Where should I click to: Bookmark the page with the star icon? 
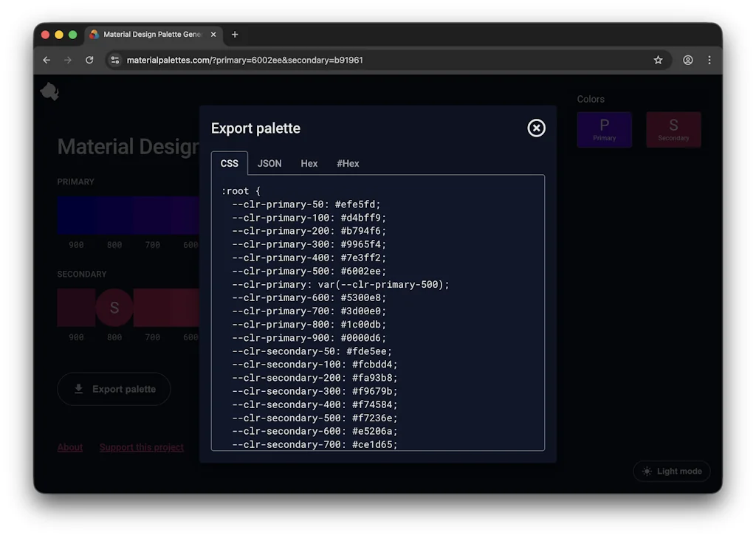[x=658, y=60]
